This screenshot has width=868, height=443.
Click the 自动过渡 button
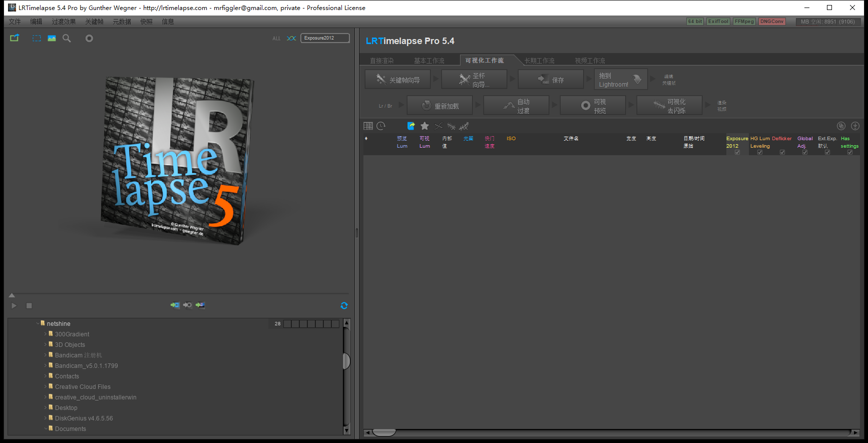[x=517, y=106]
